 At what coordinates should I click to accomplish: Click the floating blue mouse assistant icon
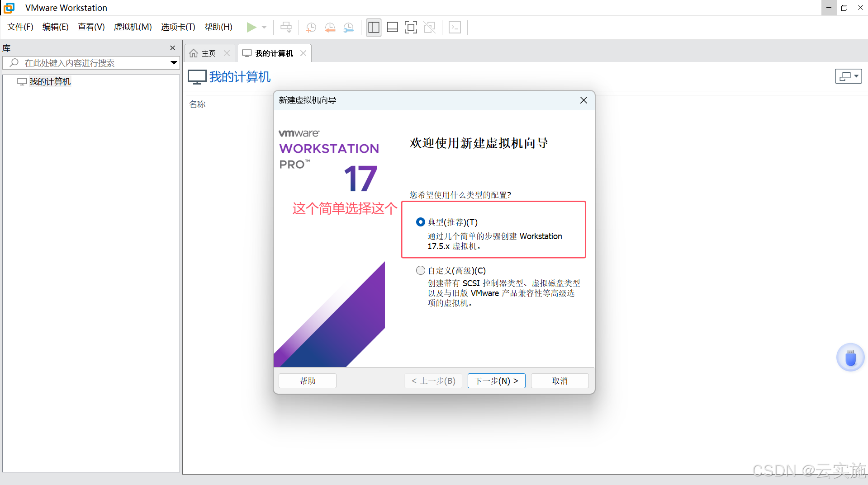coord(850,358)
